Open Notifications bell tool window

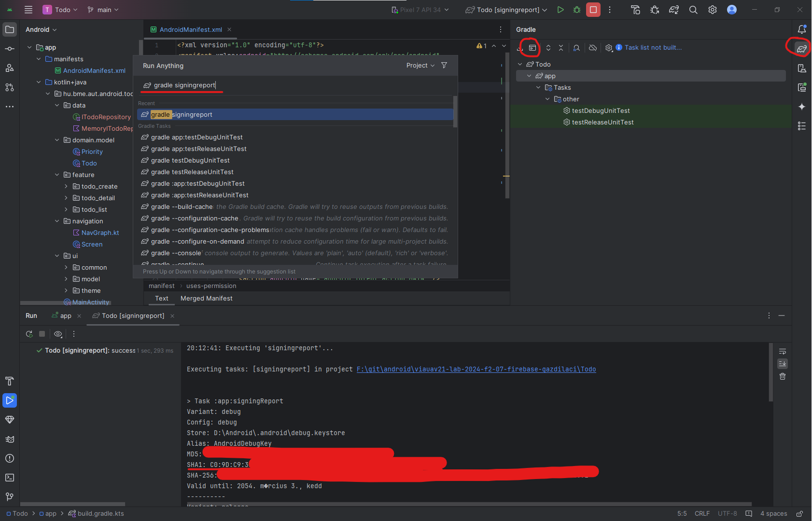tap(802, 29)
